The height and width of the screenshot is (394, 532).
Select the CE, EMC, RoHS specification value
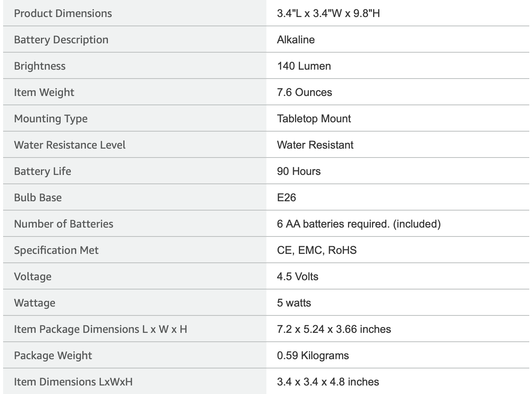click(x=317, y=250)
